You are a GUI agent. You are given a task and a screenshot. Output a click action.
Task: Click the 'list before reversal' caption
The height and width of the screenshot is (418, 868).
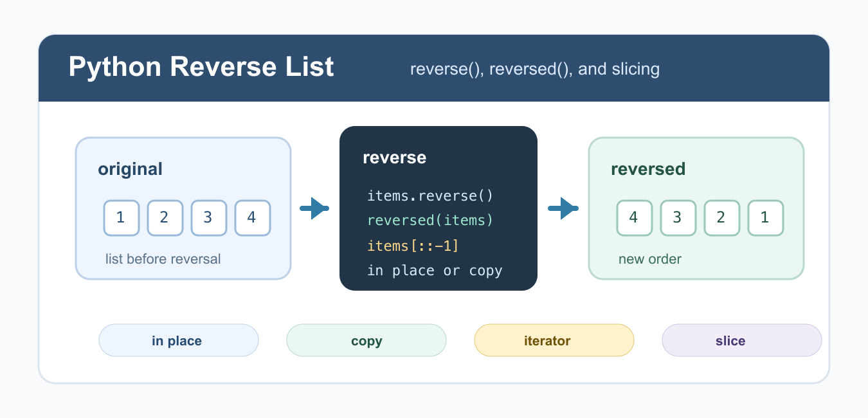pyautogui.click(x=163, y=259)
